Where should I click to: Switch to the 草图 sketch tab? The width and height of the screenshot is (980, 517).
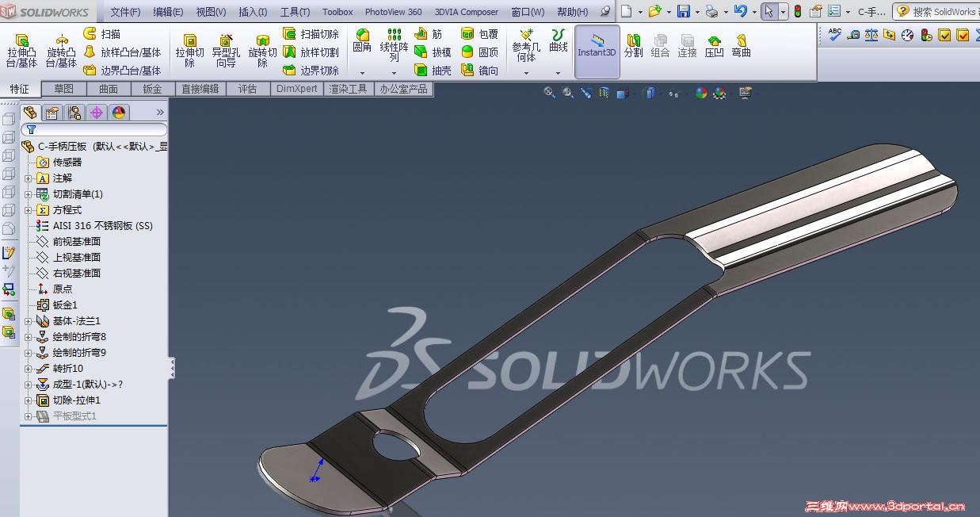pyautogui.click(x=63, y=90)
